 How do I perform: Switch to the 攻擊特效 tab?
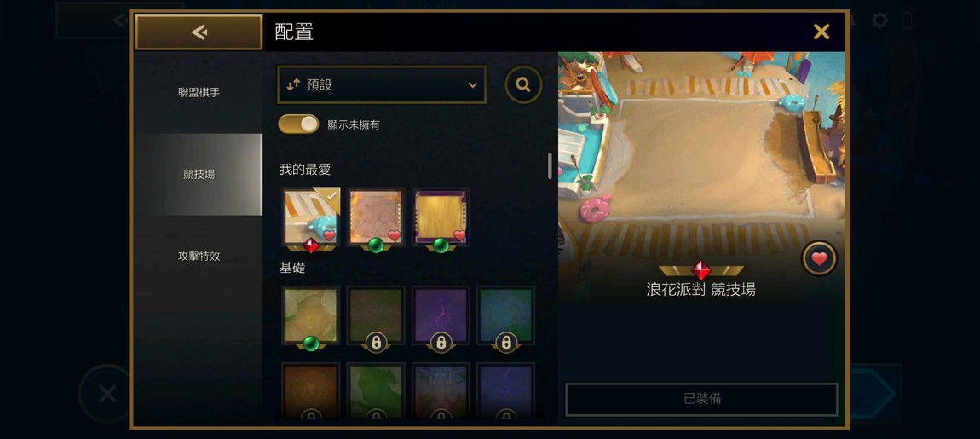click(x=199, y=256)
